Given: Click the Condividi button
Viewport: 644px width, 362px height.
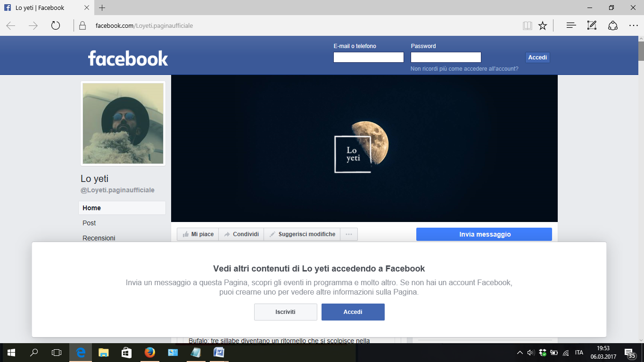Looking at the screenshot, I should coord(241,234).
